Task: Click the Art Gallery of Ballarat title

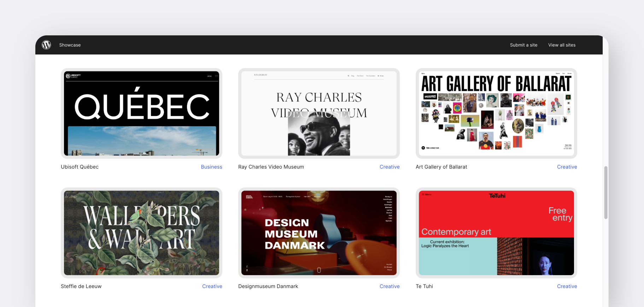Action: (441, 167)
